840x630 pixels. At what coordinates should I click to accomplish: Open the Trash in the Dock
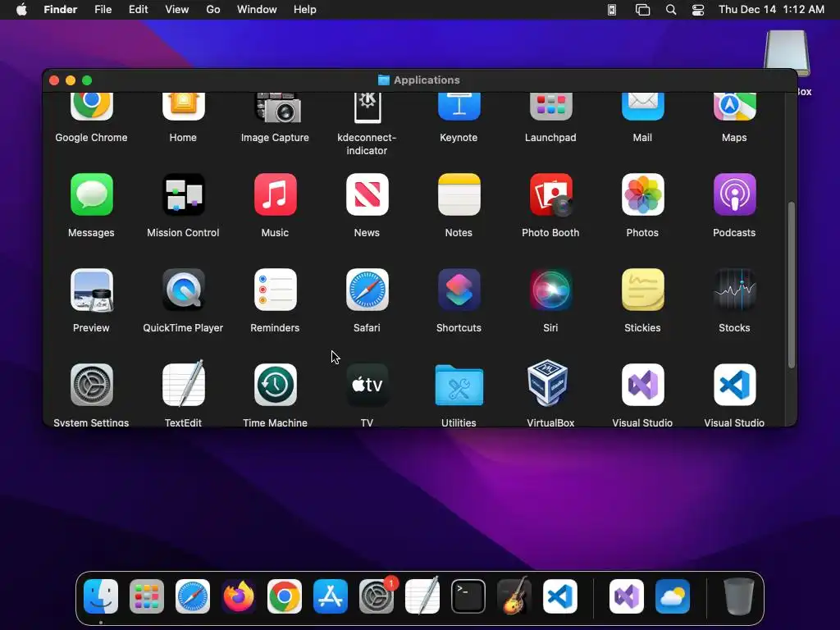click(739, 596)
